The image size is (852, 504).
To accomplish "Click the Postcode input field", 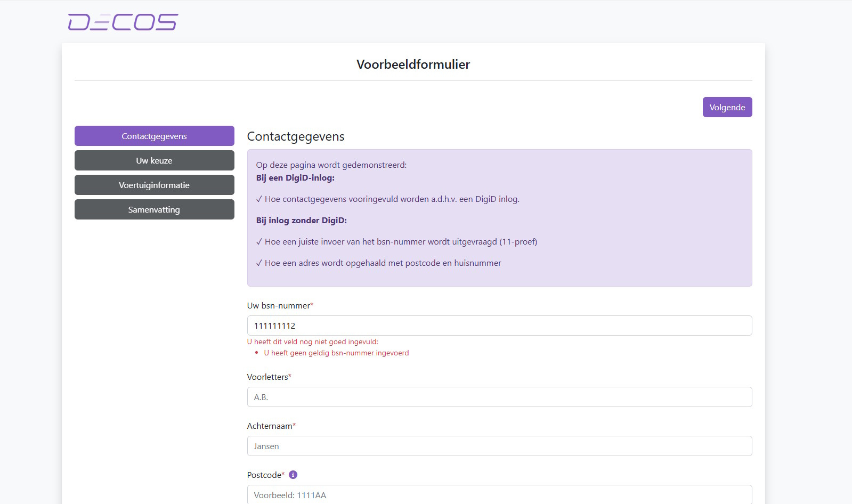I will [499, 494].
